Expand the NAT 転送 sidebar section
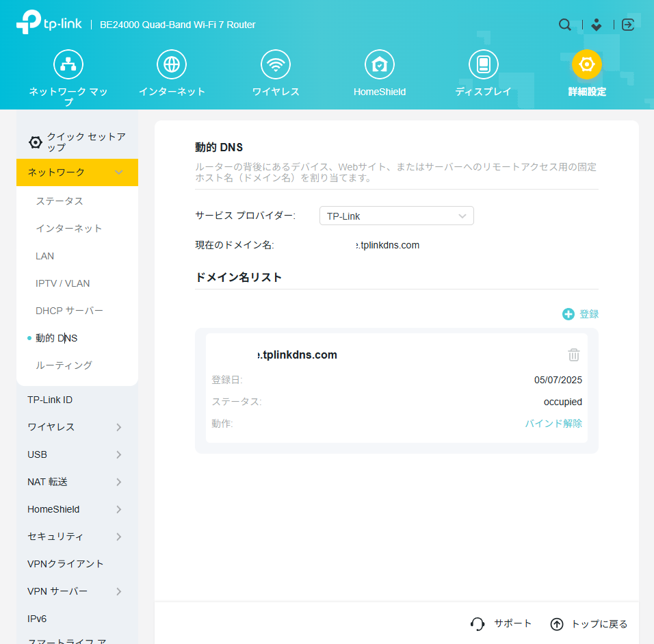 tap(77, 482)
